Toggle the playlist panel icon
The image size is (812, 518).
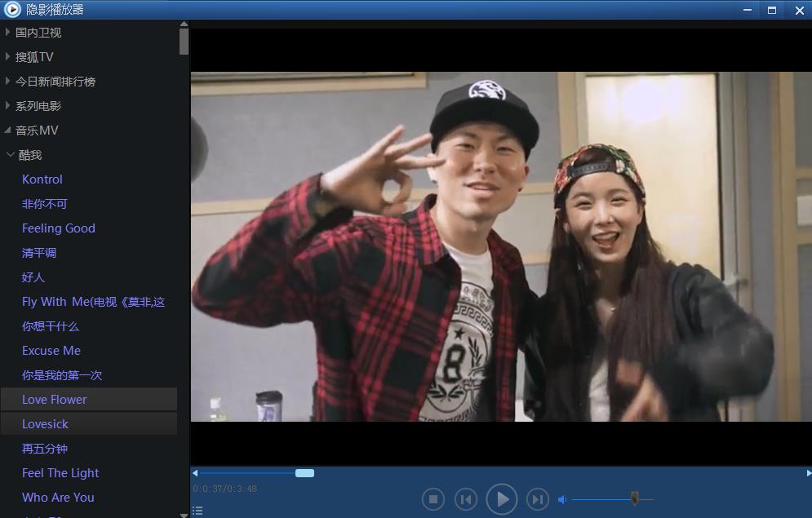coord(197,511)
